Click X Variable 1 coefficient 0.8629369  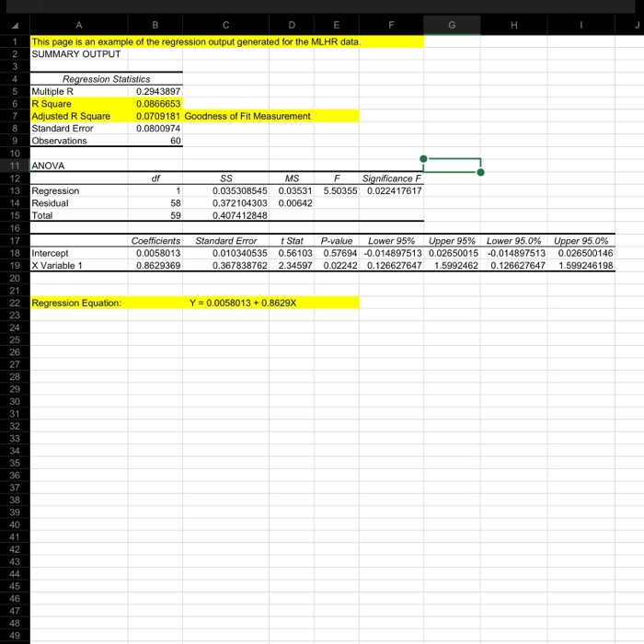point(158,265)
